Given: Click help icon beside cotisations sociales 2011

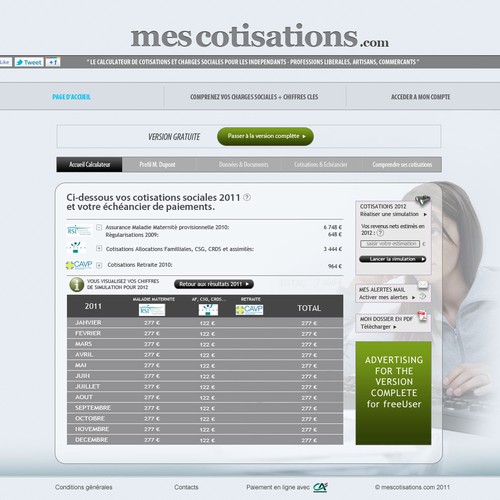Looking at the screenshot, I should coord(247,197).
